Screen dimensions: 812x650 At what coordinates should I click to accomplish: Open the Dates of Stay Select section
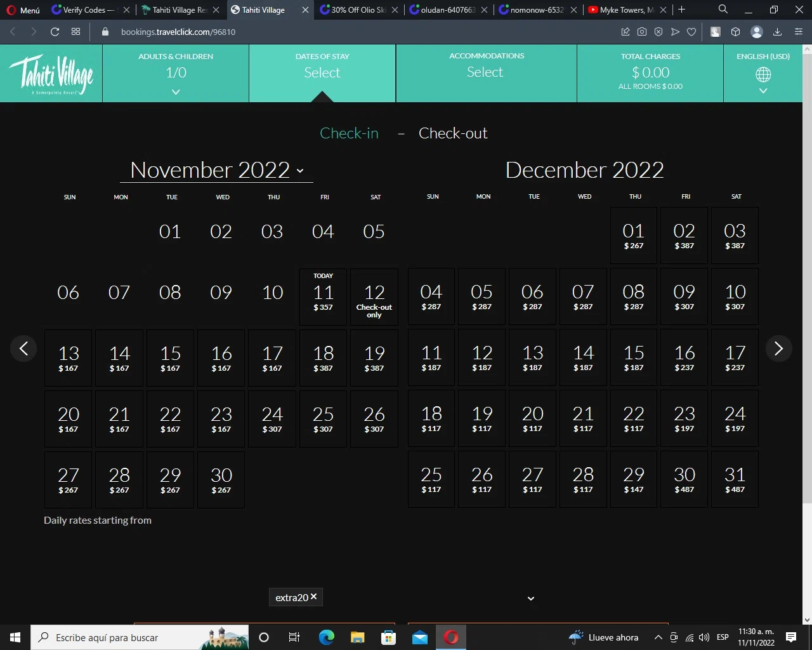322,74
